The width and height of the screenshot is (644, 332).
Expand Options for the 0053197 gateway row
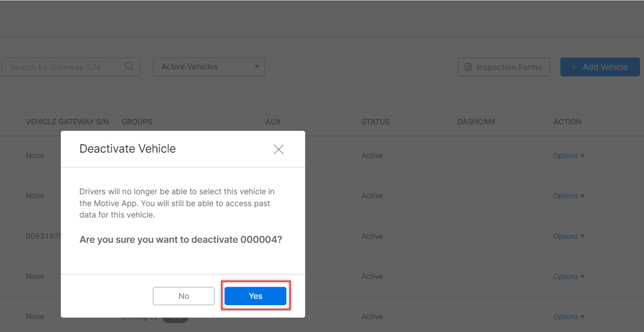point(569,236)
